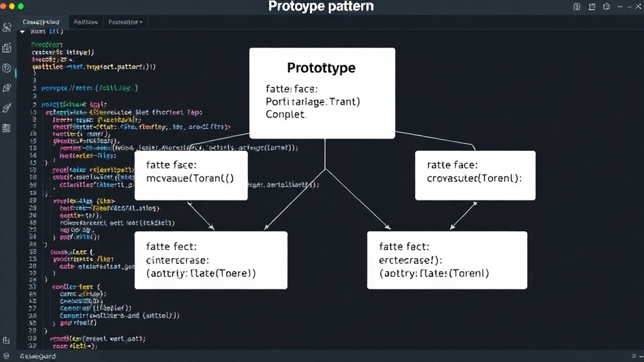
Task: Click 'mcvaaue(Toran()' in left middle box
Action: [x=190, y=178]
